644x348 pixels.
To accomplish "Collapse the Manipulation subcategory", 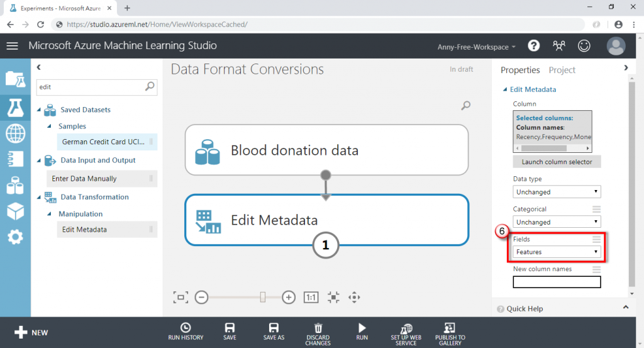I will click(49, 214).
